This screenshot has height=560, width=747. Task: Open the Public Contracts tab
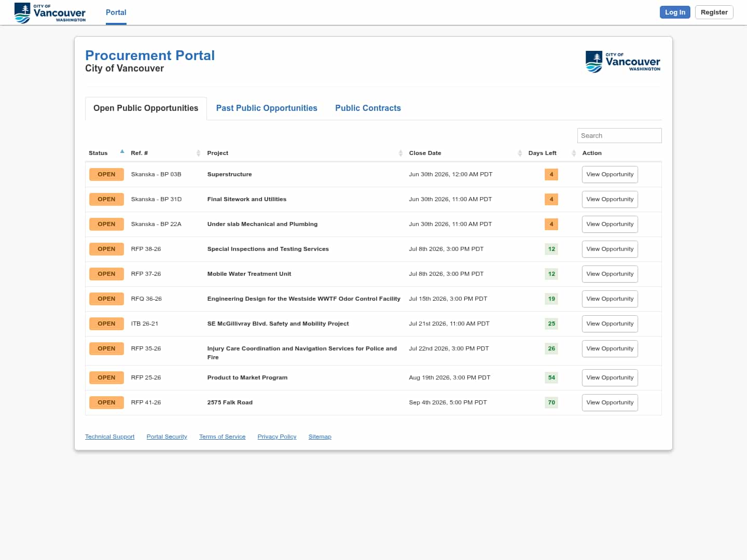point(368,108)
